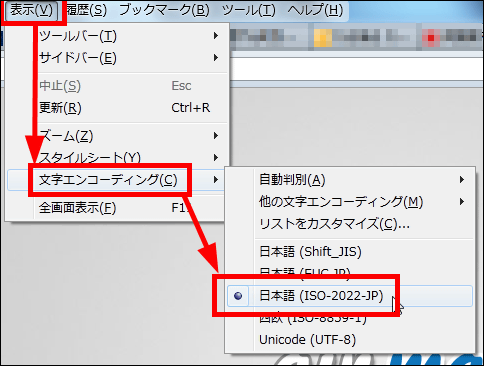484x366 pixels.
Task: Expand arrow beside 自動判別(A)
Action: 462,180
